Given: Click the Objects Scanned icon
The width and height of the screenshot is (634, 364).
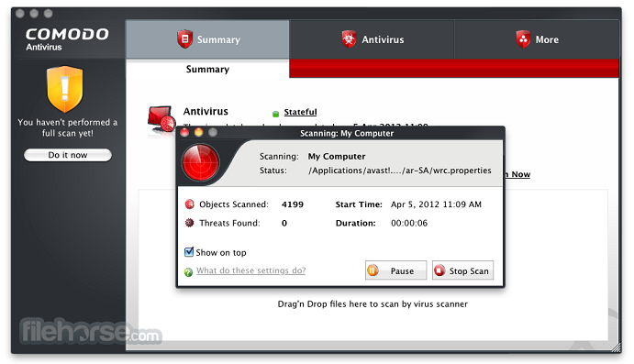Looking at the screenshot, I should tap(189, 204).
